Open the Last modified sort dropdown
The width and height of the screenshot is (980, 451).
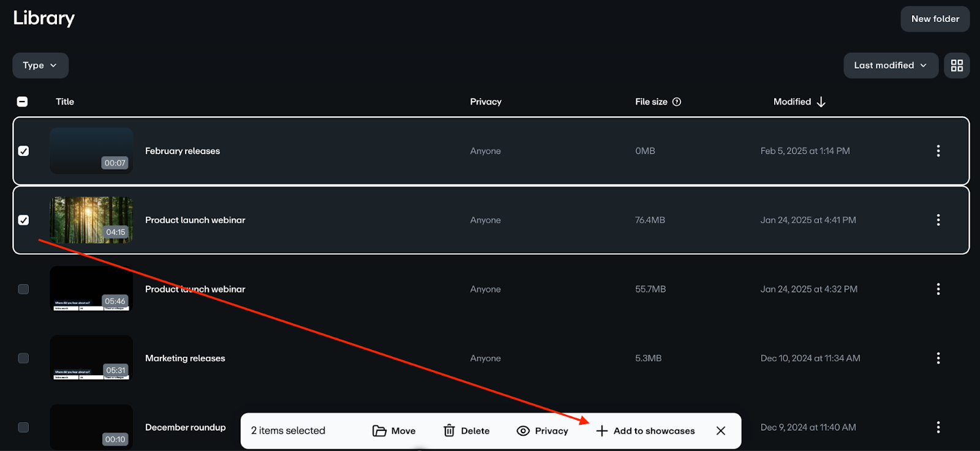coord(890,65)
